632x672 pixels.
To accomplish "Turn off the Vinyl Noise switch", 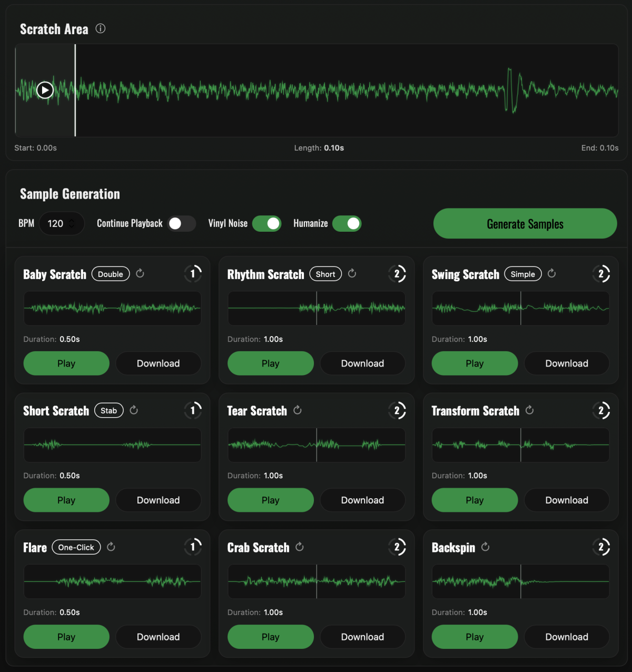I will 267,224.
